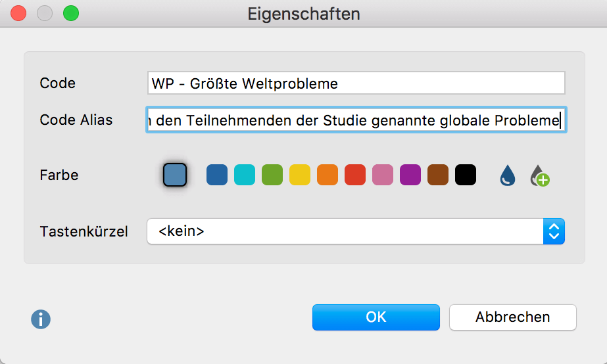Screen dimensions: 607x364
Task: Pick the green color swatch
Action: click(272, 175)
